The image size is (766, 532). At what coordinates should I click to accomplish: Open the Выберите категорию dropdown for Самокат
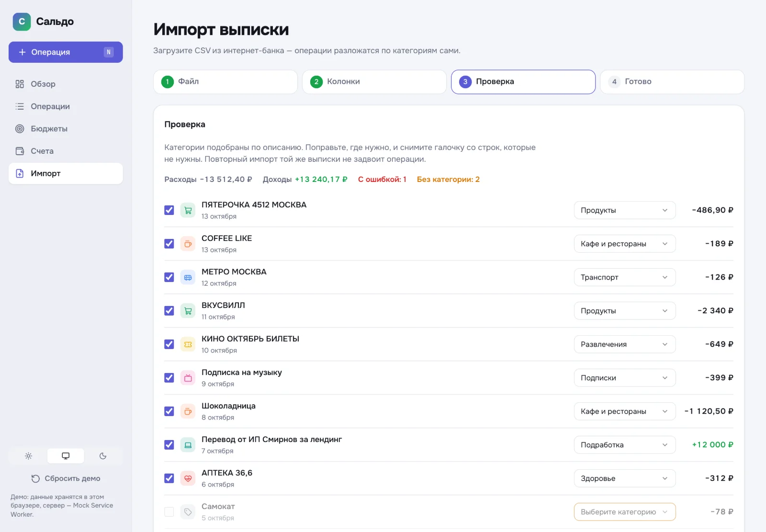[x=625, y=512]
